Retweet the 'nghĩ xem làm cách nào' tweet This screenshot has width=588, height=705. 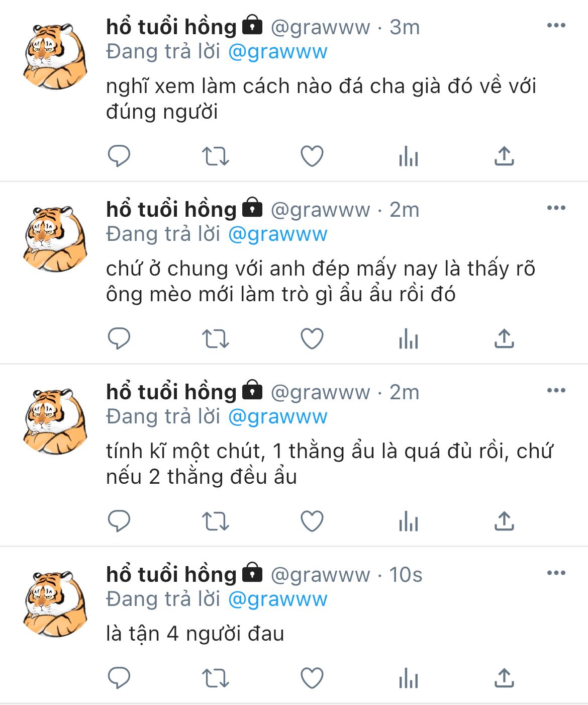pos(216,156)
